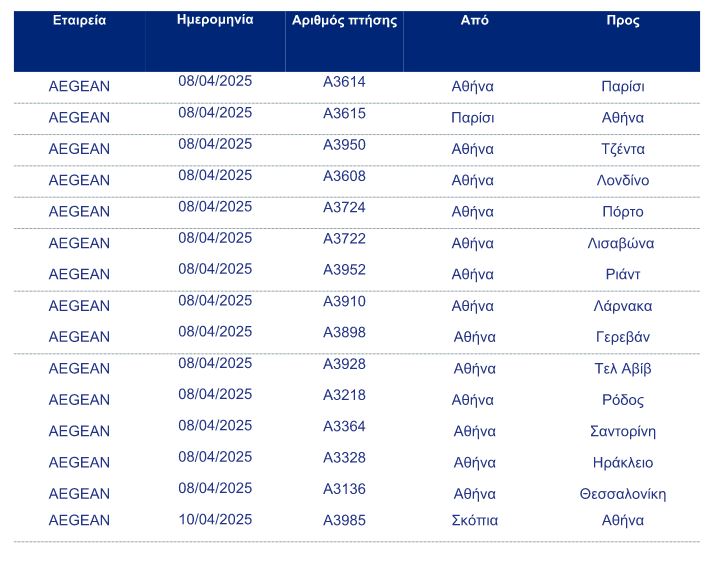Click the Σαντορίνη destination cell
This screenshot has width=723, height=569.
pyautogui.click(x=623, y=432)
